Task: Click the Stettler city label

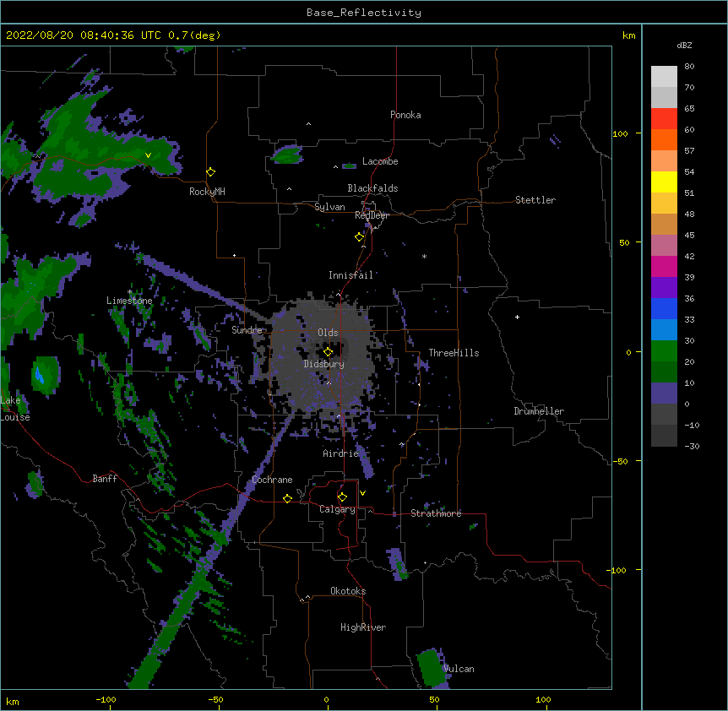Action: [x=535, y=200]
